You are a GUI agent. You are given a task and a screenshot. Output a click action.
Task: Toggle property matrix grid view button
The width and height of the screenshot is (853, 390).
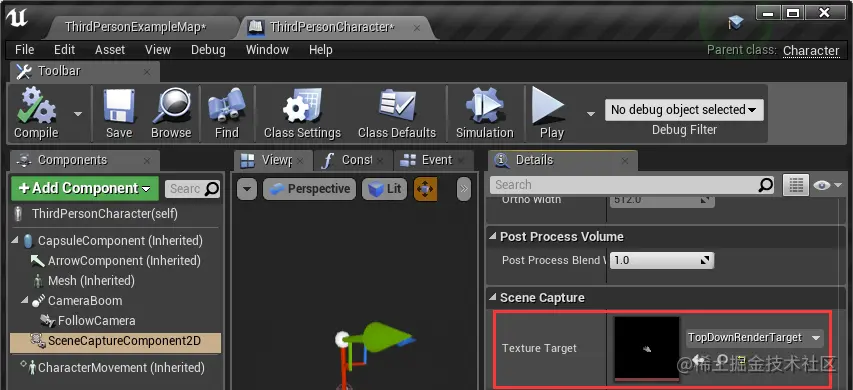[x=795, y=185]
